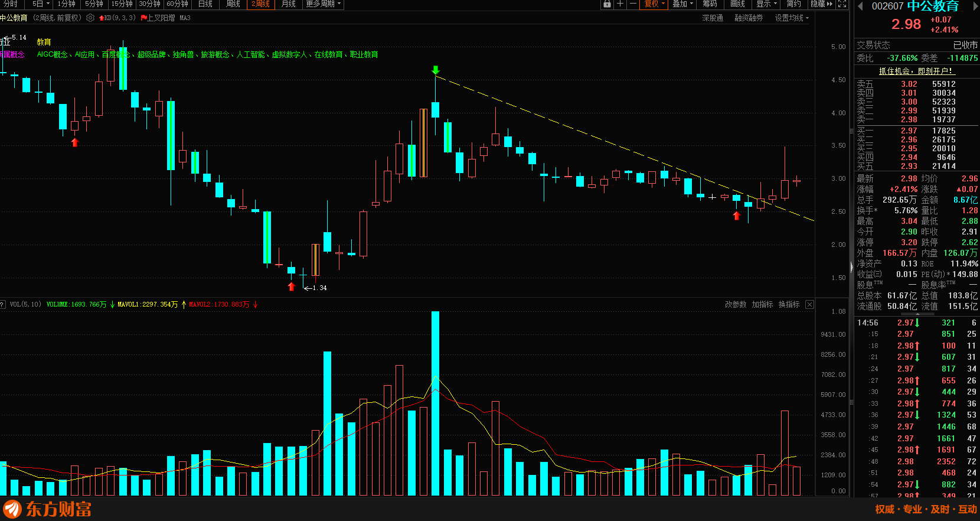Click 超级品牌 concept tag
The height and width of the screenshot is (521, 980).
[151, 54]
